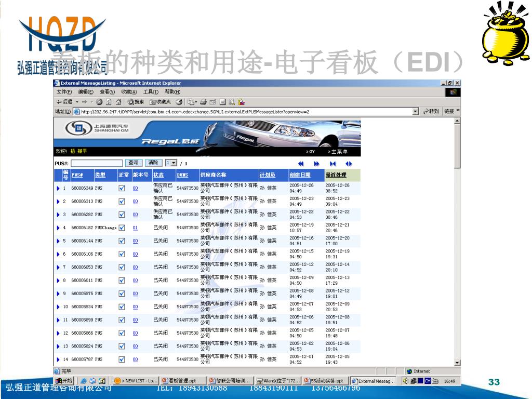
Task: Sort by 状态 column header
Action: 158,175
